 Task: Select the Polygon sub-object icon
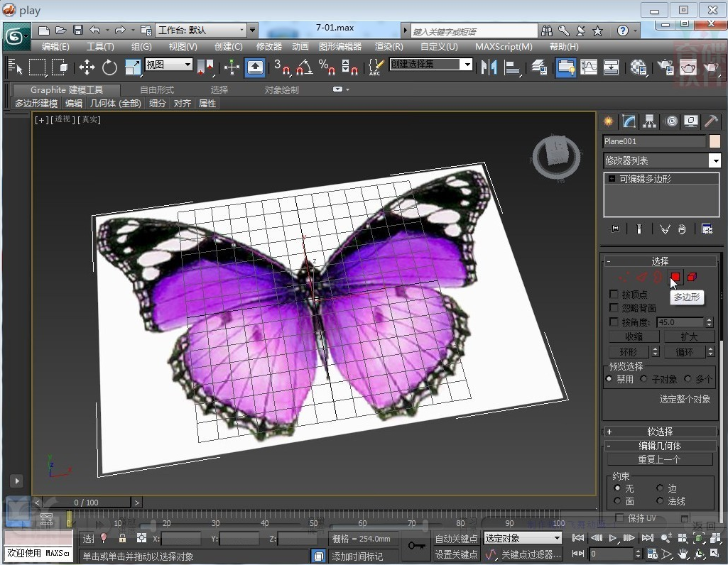pos(675,277)
